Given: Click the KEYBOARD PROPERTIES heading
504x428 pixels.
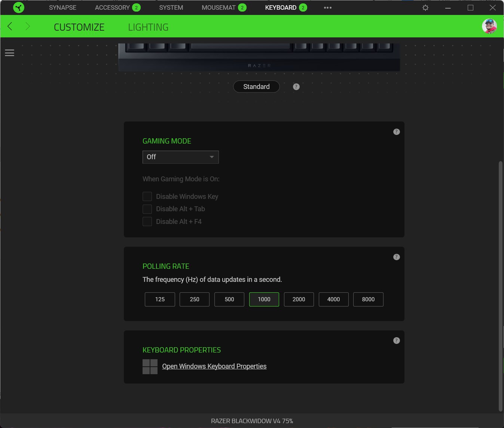Looking at the screenshot, I should click(x=181, y=350).
